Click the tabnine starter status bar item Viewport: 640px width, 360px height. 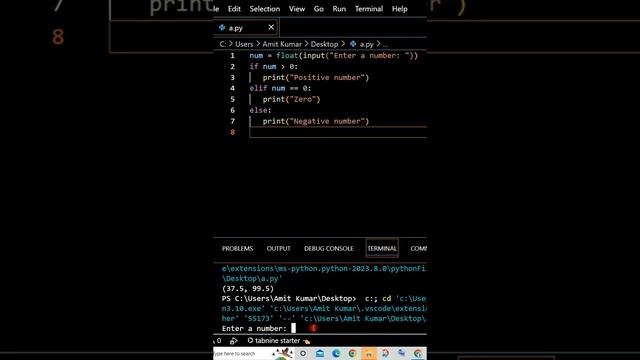tap(278, 341)
